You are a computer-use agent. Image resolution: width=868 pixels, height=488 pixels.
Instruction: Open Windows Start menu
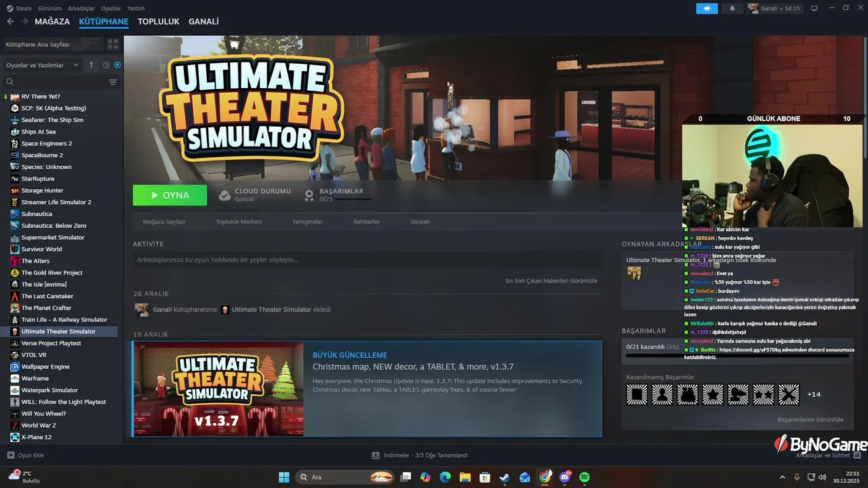click(x=284, y=477)
